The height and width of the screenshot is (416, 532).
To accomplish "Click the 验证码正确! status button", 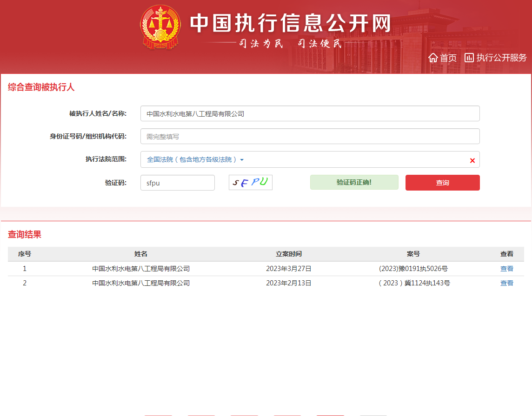I will pyautogui.click(x=354, y=182).
